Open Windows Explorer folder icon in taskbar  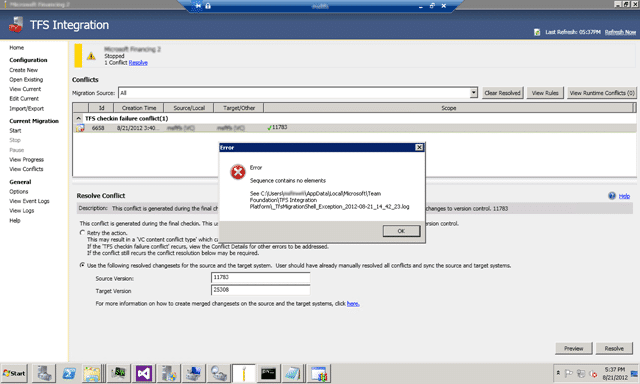click(x=92, y=373)
